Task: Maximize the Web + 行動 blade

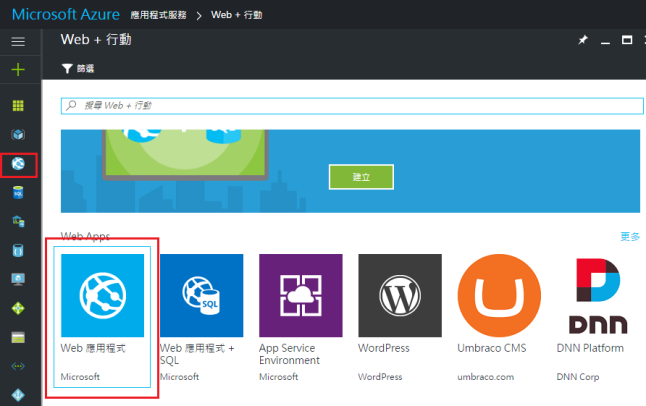Action: click(x=627, y=40)
